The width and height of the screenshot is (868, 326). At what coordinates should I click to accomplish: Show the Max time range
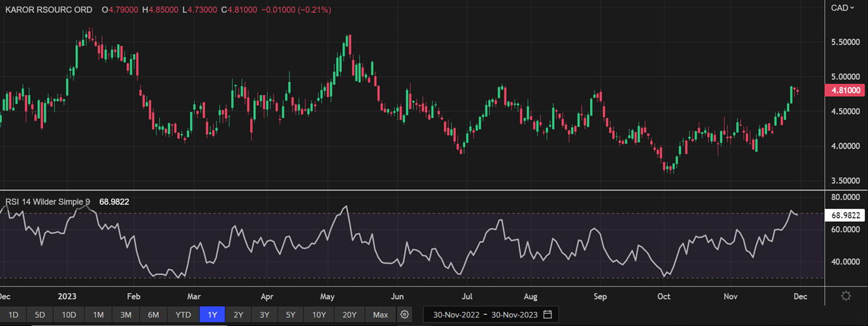(381, 315)
